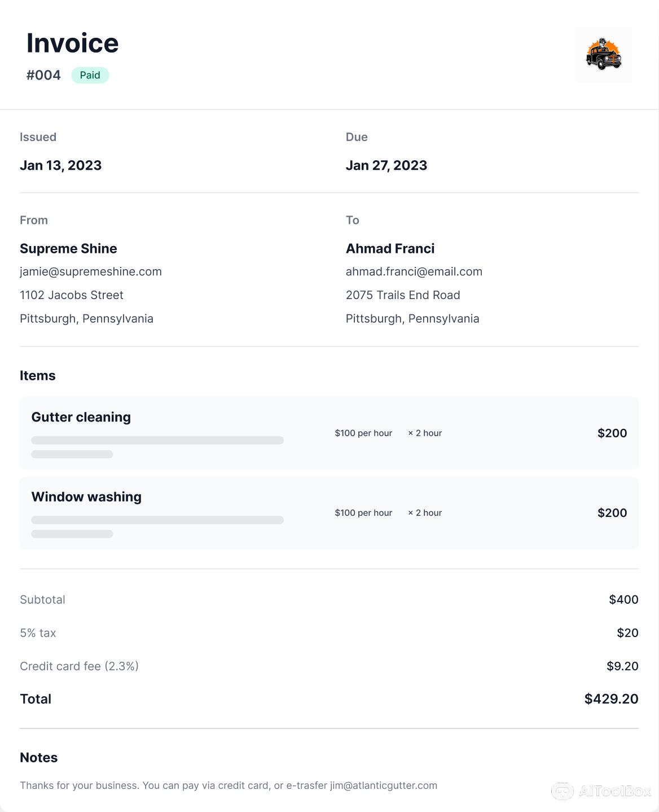
Task: Click the 2075 Trails End Road address
Action: 403,295
